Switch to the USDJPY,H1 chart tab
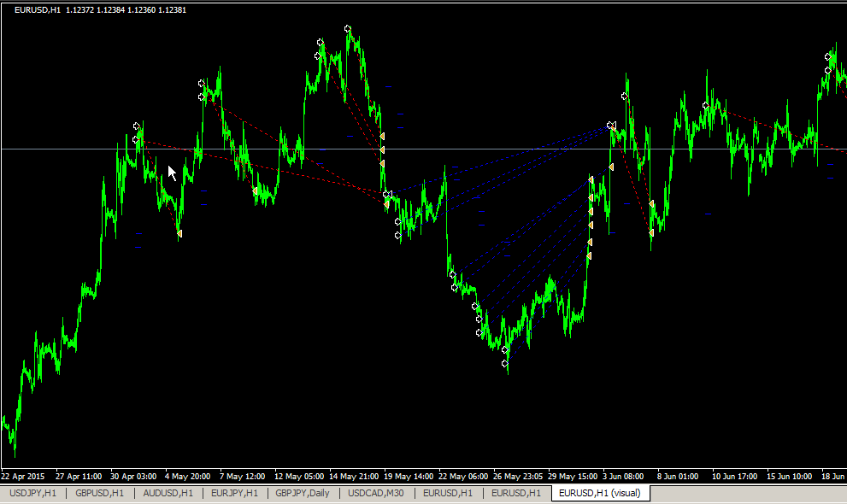This screenshot has width=847, height=504. click(33, 493)
